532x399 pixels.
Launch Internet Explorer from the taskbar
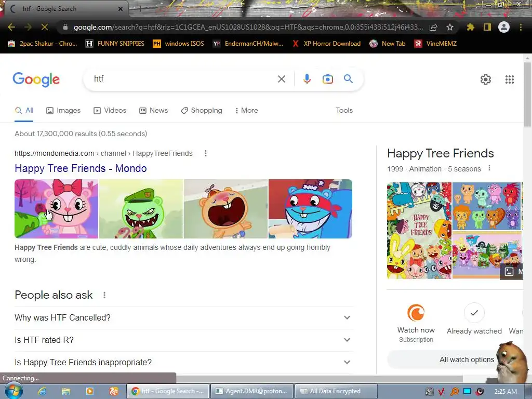pos(42,391)
